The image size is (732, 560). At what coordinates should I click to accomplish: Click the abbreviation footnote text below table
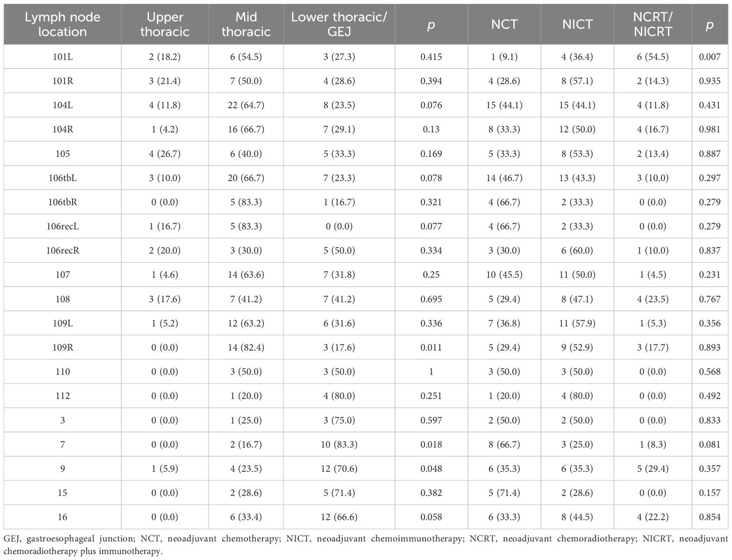click(x=366, y=545)
